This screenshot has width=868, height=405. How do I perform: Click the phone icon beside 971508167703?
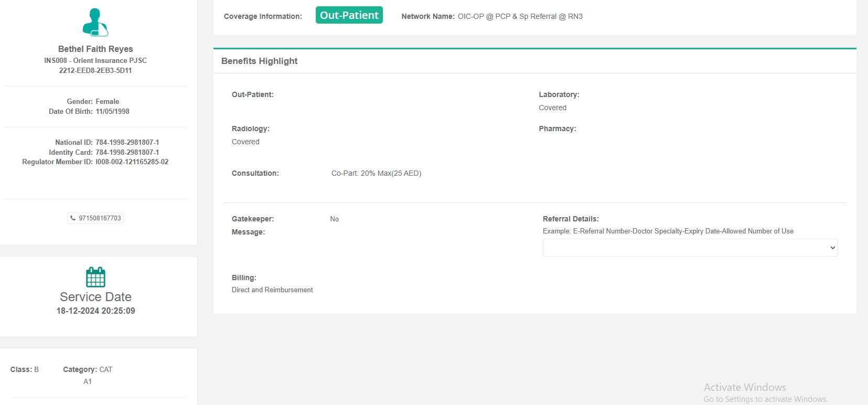coord(73,218)
